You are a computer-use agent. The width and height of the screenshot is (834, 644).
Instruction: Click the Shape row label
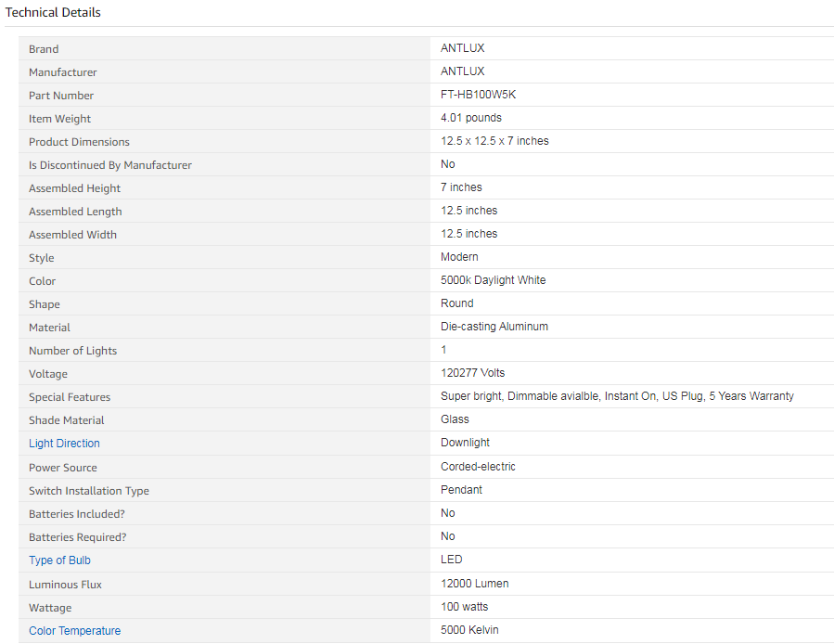tap(45, 304)
